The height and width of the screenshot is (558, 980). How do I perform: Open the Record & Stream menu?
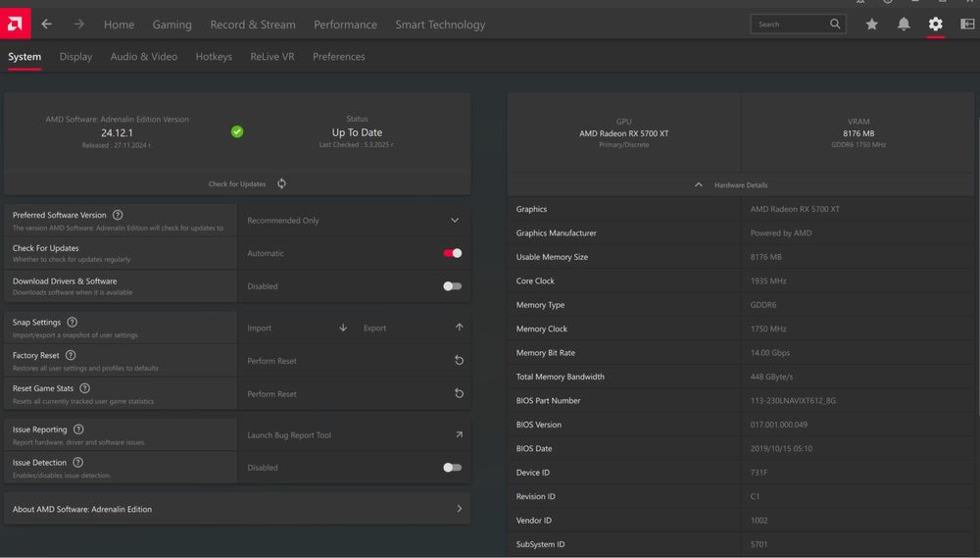[x=253, y=25]
